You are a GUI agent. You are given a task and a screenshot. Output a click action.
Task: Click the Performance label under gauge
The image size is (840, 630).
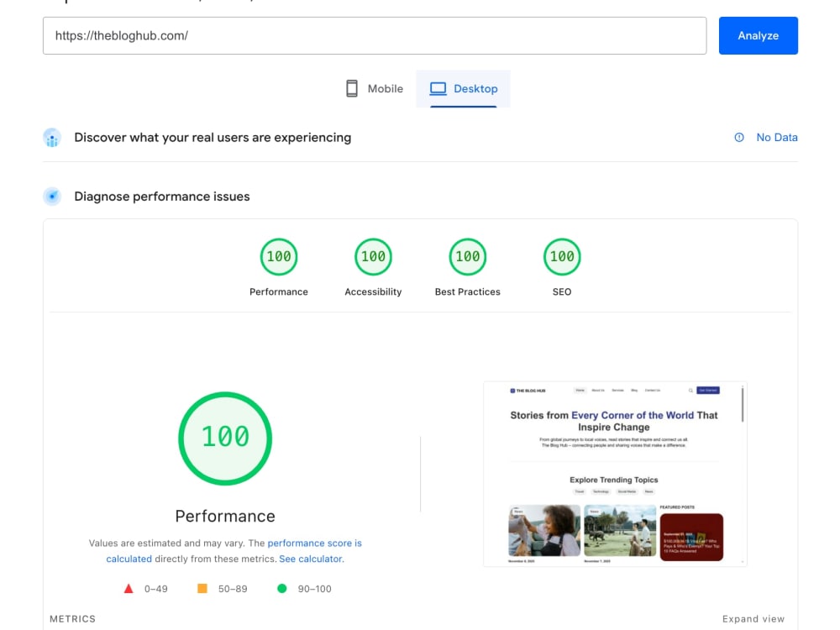[279, 292]
